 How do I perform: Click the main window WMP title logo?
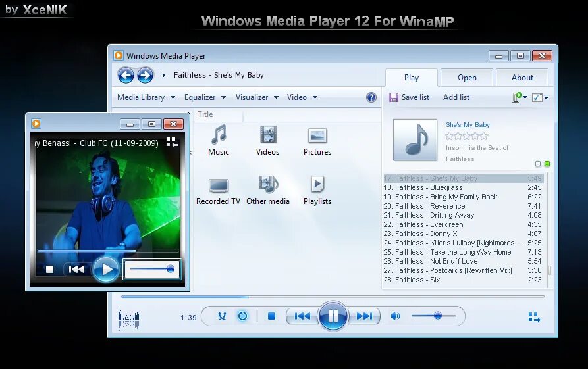(118, 55)
